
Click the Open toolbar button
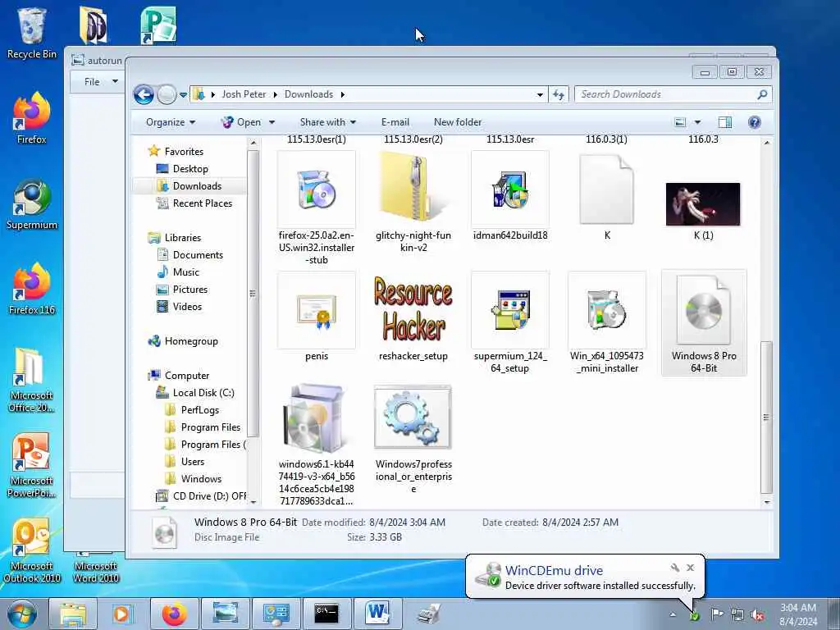242,122
